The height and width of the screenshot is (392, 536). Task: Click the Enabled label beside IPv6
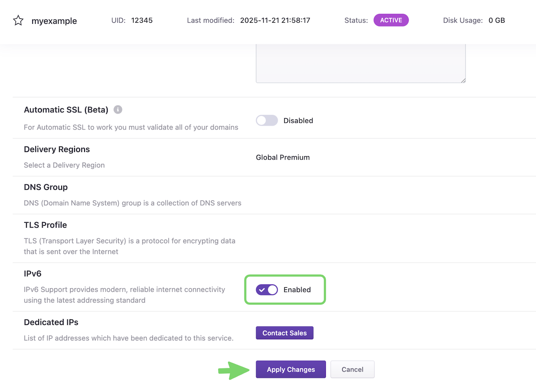coord(297,289)
